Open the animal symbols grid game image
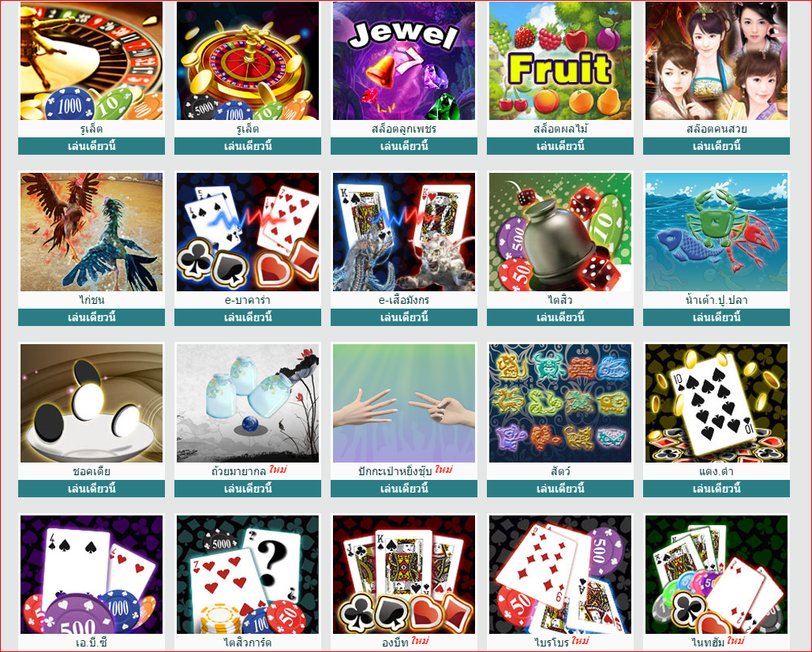The width and height of the screenshot is (812, 652). pyautogui.click(x=559, y=403)
